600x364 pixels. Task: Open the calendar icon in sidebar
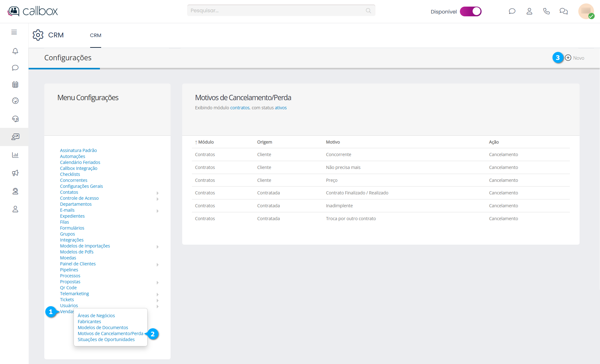tap(15, 84)
